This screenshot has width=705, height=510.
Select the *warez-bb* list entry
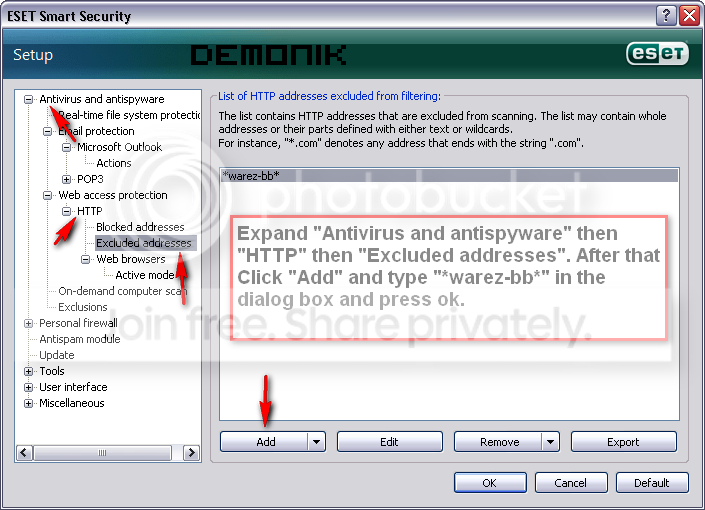[449, 176]
